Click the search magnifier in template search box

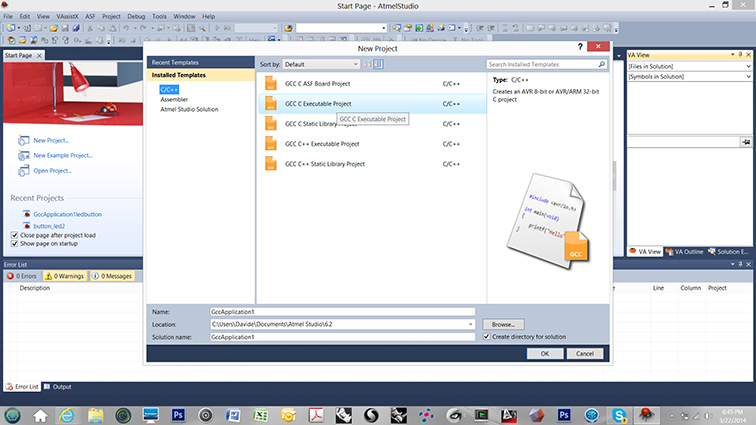coord(602,64)
